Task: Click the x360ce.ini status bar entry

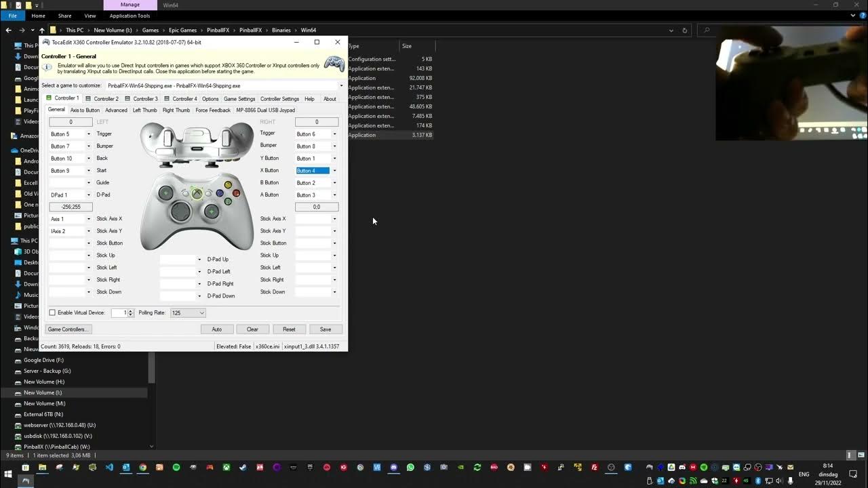Action: [x=267, y=346]
